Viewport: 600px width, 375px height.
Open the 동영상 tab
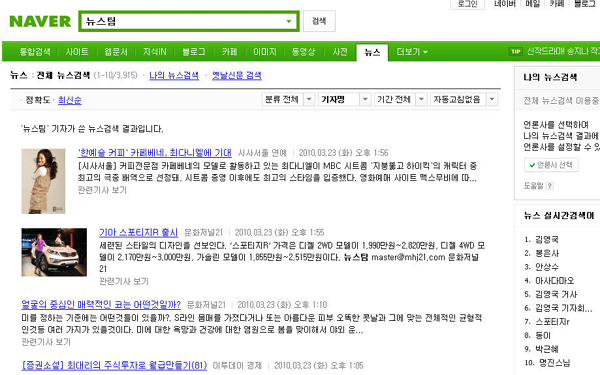pyautogui.click(x=303, y=52)
